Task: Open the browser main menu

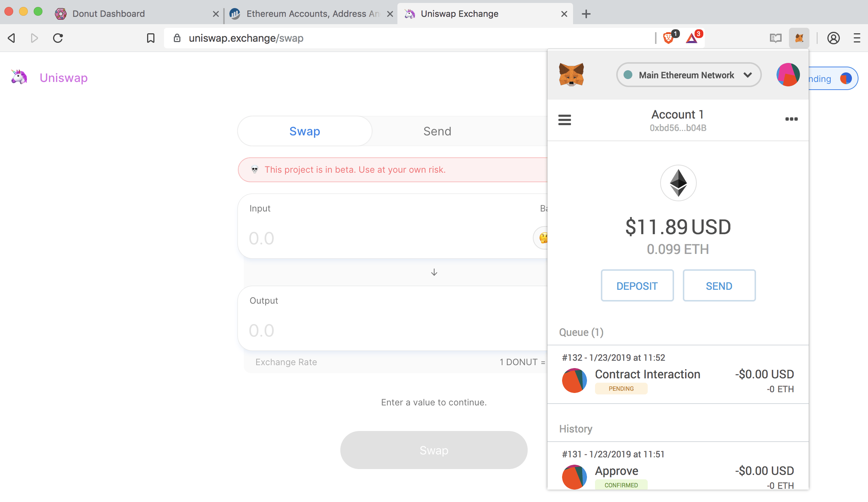Action: tap(857, 38)
